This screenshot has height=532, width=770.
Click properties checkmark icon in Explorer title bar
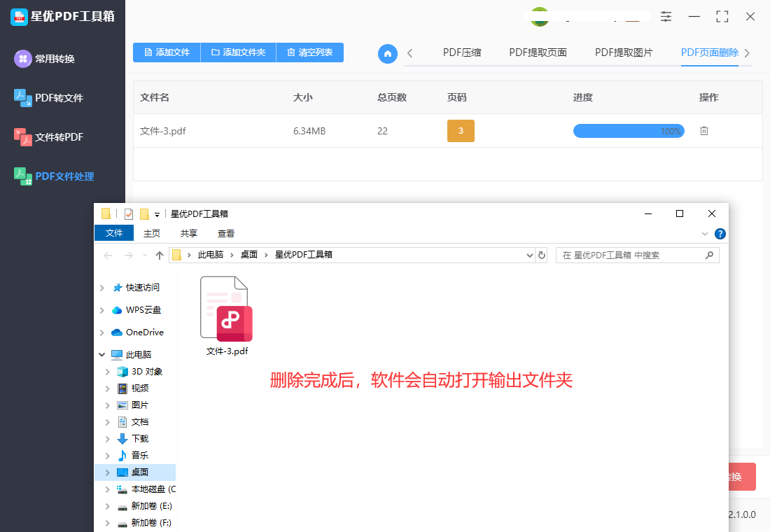(x=129, y=213)
